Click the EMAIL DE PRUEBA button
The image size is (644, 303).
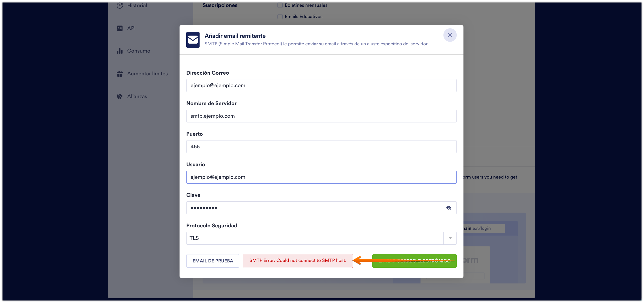213,261
